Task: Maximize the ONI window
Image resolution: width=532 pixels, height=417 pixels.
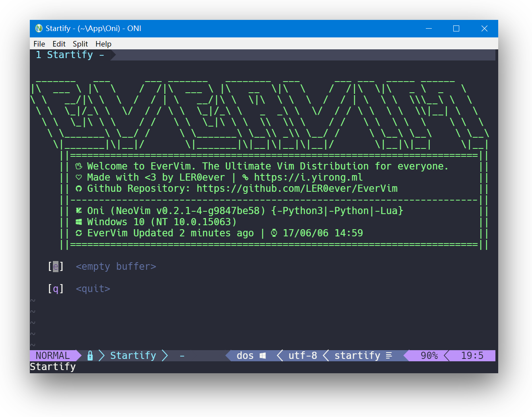Action: coord(456,29)
